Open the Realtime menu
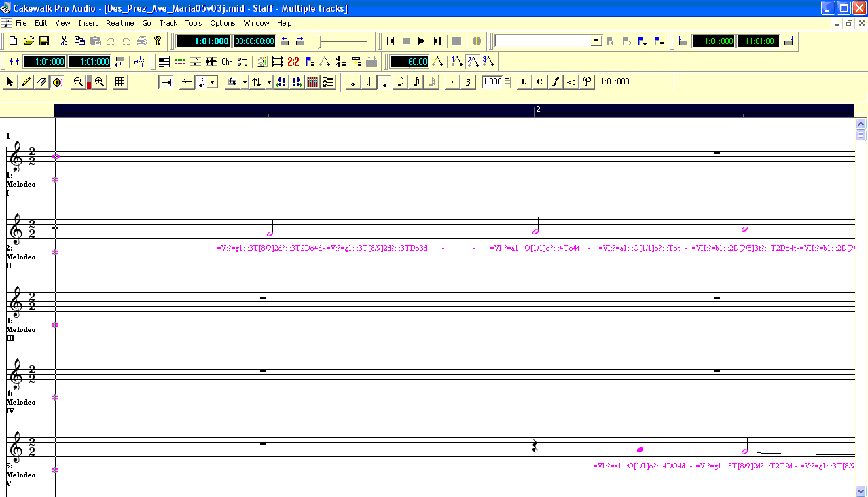The image size is (868, 497). pyautogui.click(x=120, y=23)
